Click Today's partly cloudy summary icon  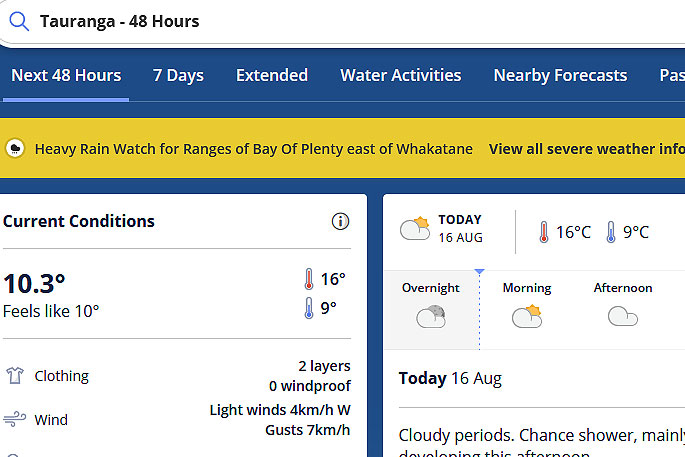tap(415, 228)
